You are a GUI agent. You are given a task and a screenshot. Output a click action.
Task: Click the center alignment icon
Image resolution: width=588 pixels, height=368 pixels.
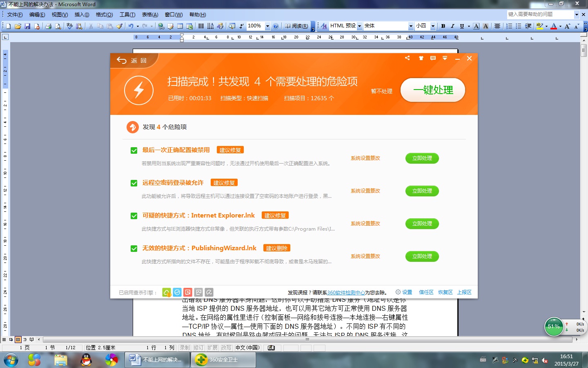(497, 26)
